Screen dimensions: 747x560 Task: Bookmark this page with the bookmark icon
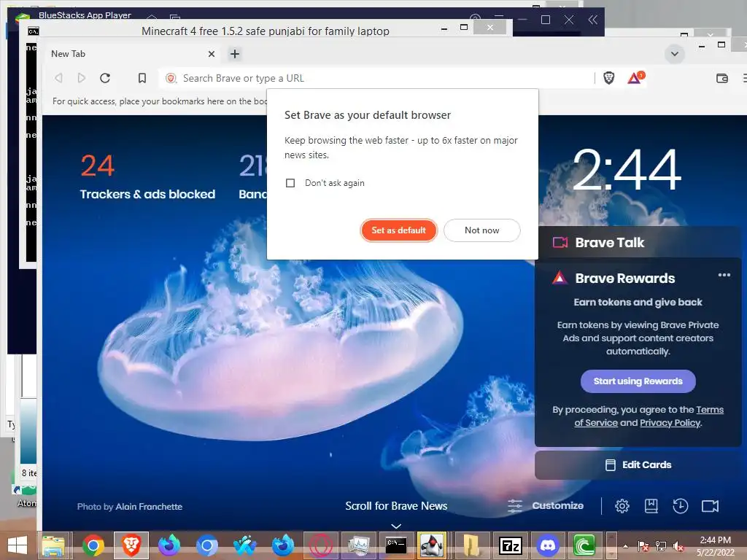(x=142, y=77)
